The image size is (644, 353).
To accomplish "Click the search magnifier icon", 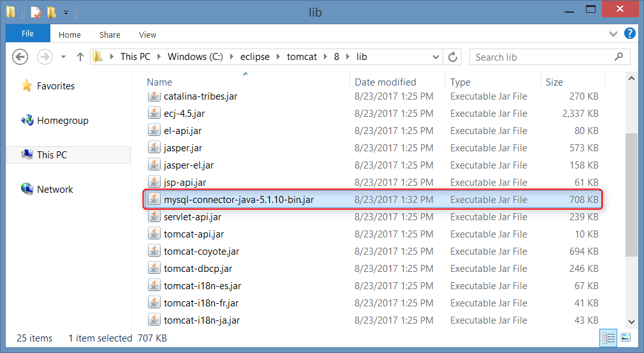I will (x=619, y=57).
